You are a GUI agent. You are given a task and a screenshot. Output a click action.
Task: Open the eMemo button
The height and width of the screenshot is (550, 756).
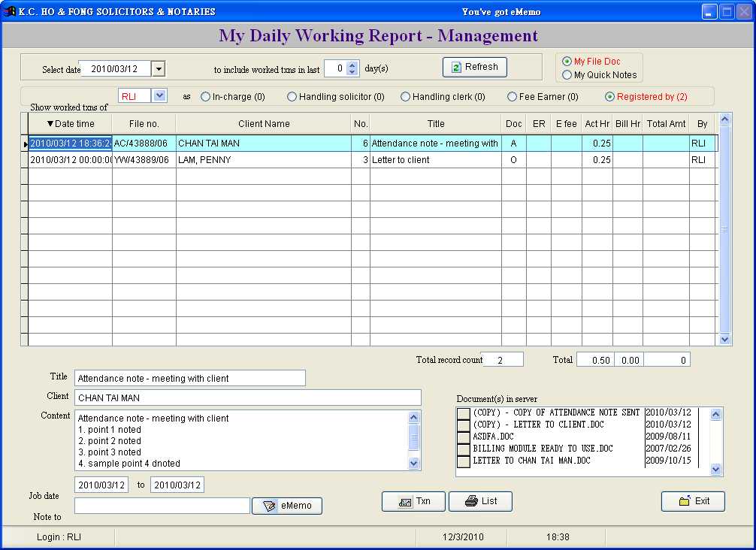click(286, 506)
